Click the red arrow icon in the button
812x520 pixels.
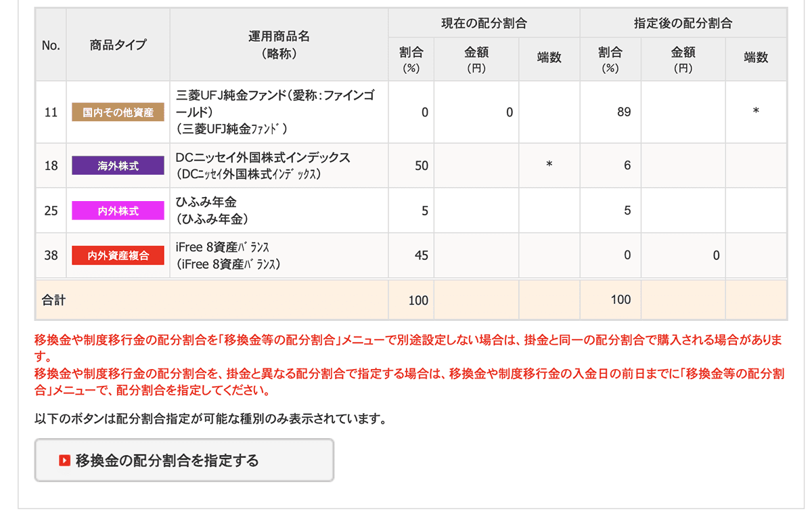65,460
